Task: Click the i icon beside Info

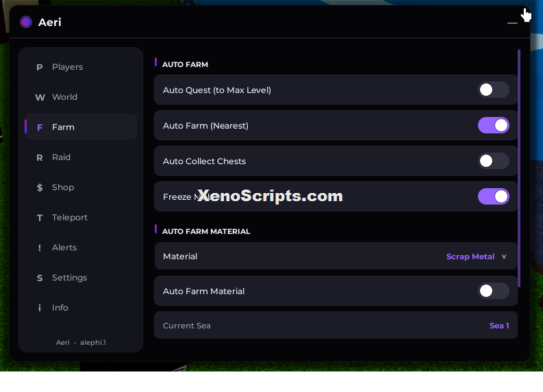Action: [40, 308]
